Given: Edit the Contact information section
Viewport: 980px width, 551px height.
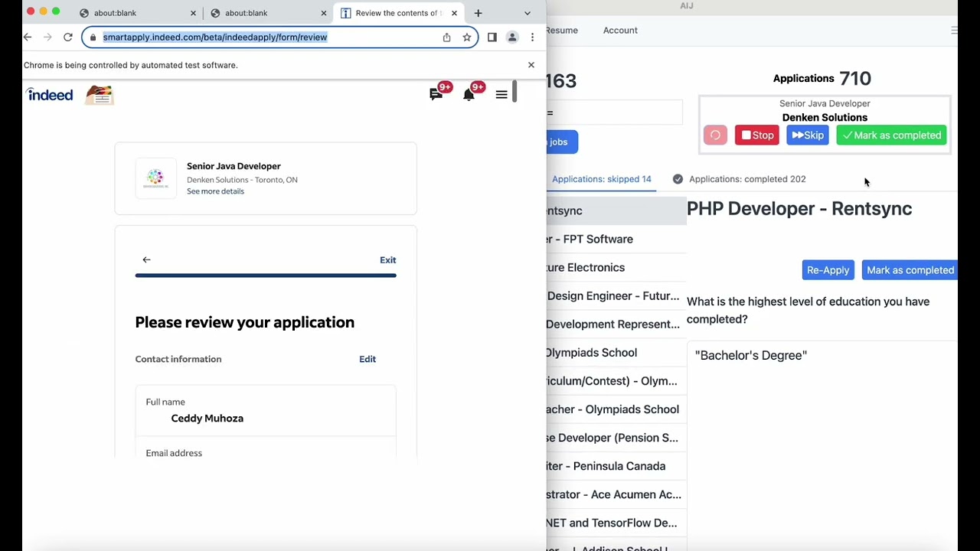Looking at the screenshot, I should click(x=367, y=359).
